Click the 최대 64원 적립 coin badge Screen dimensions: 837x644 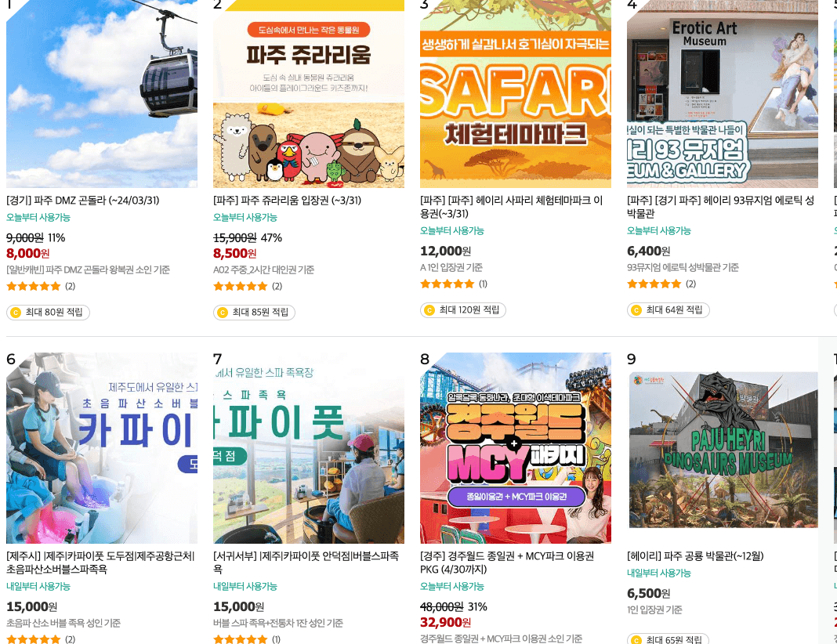pyautogui.click(x=669, y=310)
